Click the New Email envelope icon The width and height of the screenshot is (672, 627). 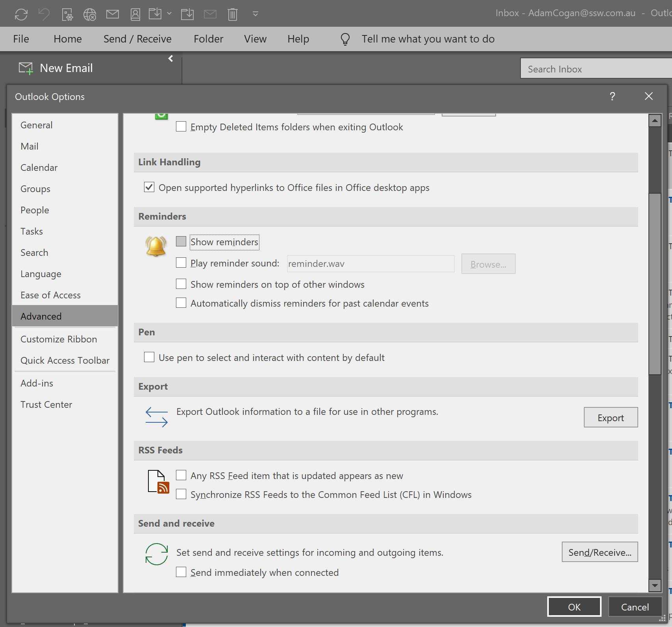pos(26,68)
